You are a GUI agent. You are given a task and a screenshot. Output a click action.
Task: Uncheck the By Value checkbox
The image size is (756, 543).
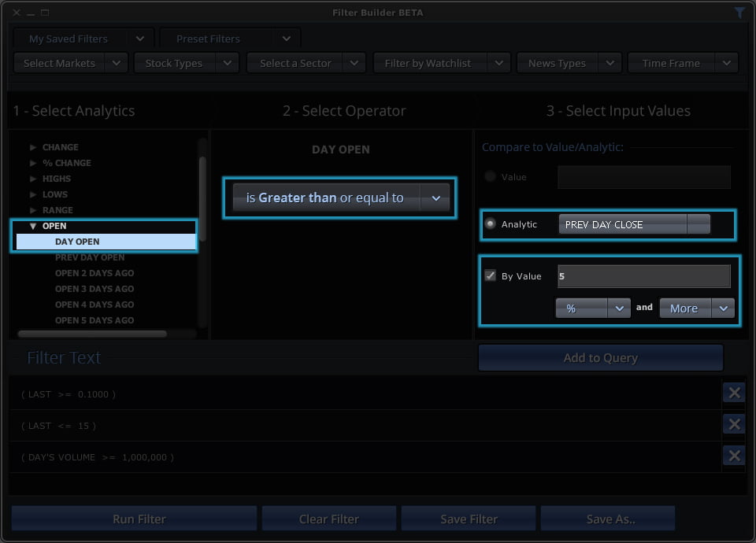click(x=490, y=276)
